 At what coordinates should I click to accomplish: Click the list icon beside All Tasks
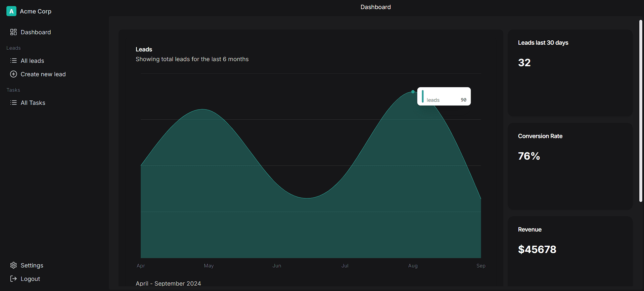tap(13, 103)
